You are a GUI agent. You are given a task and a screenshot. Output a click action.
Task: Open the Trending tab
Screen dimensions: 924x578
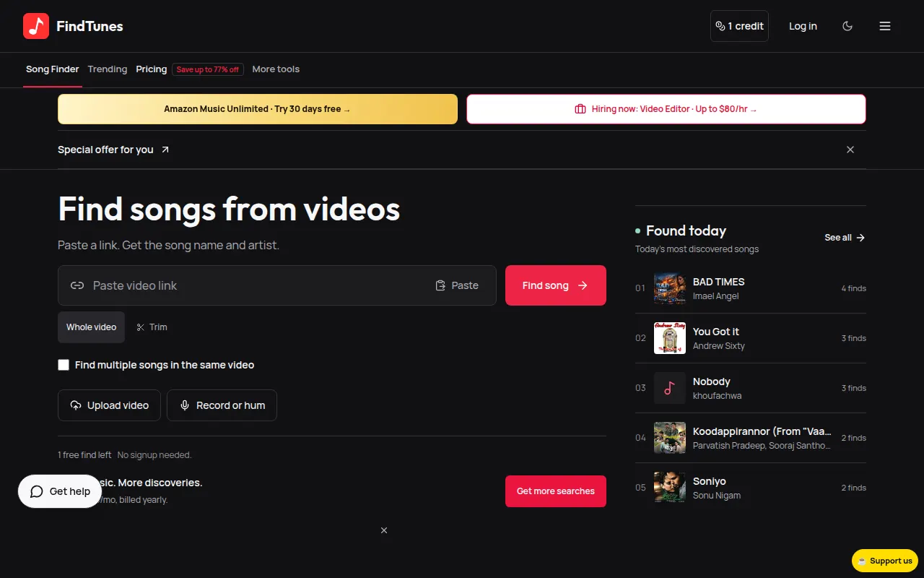[x=108, y=69]
